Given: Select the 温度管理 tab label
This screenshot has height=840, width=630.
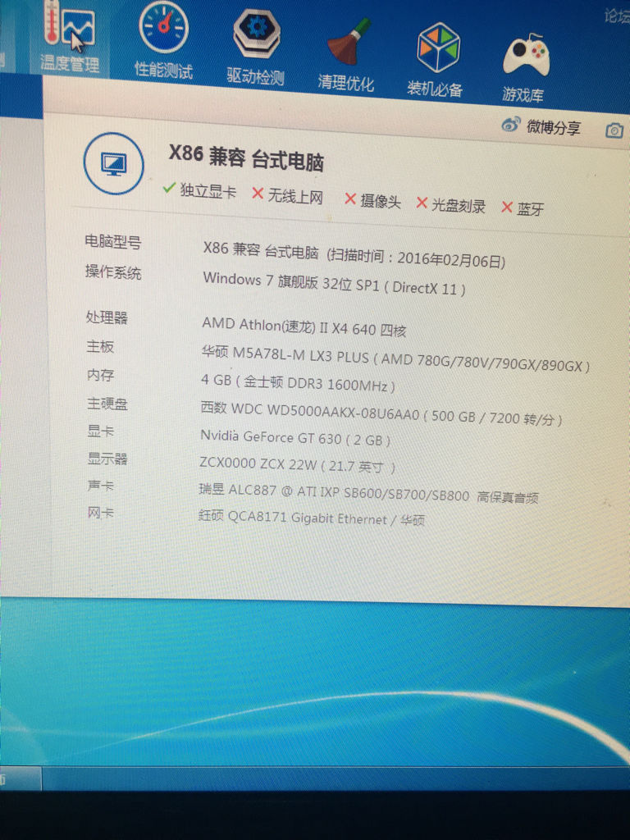Looking at the screenshot, I should click(x=70, y=64).
